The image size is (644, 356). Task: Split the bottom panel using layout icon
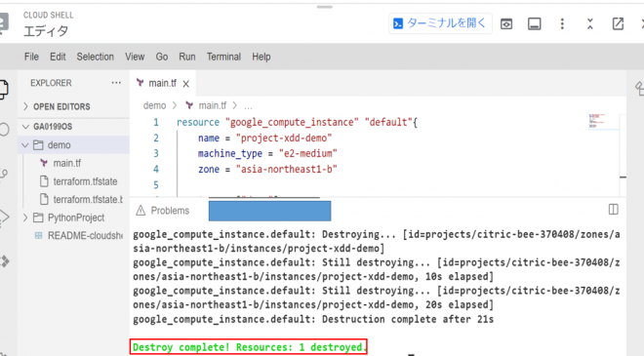point(613,210)
